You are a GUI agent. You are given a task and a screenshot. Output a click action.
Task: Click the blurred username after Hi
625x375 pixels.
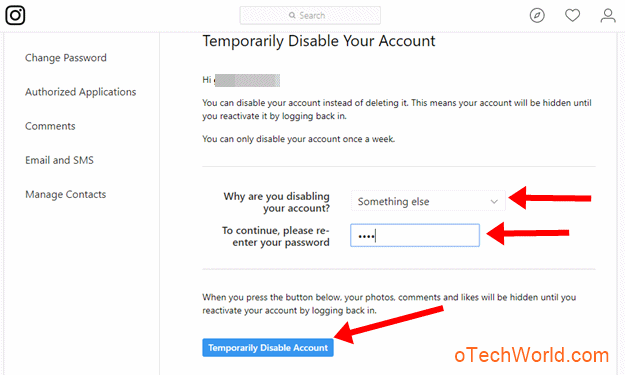click(x=247, y=80)
